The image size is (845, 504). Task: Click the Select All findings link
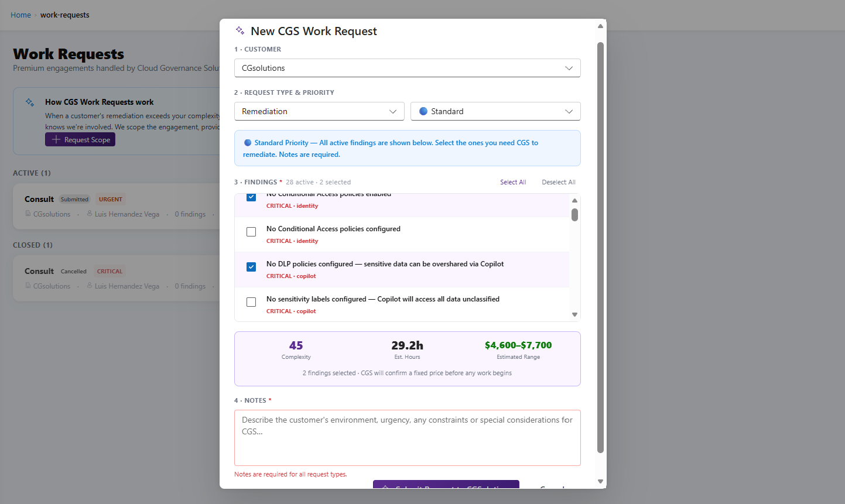[512, 182]
